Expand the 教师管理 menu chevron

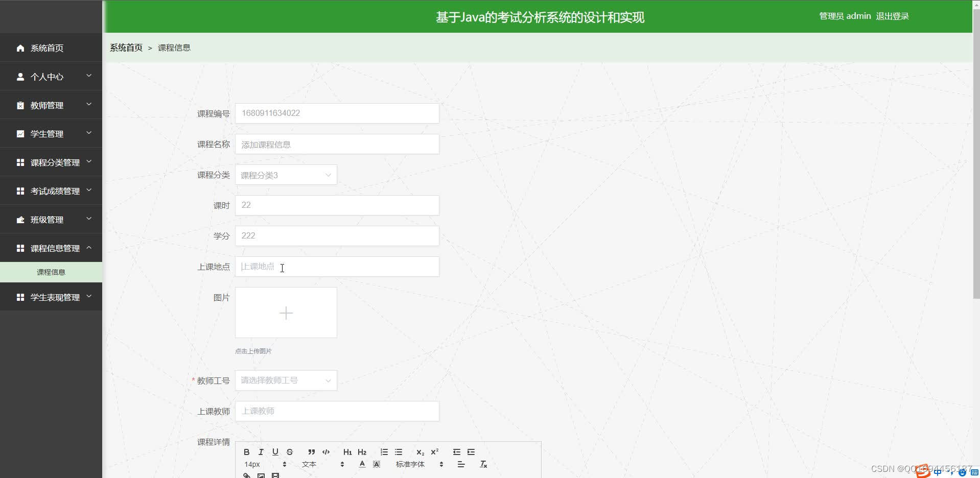pyautogui.click(x=89, y=104)
